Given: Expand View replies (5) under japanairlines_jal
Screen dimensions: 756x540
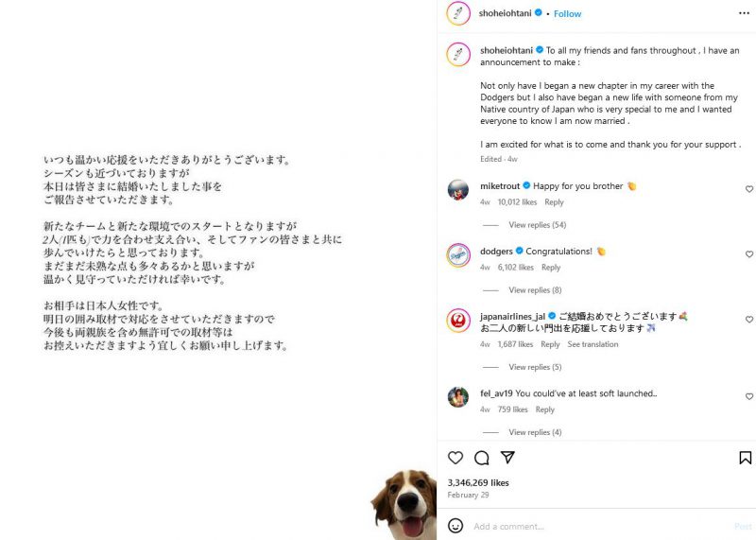Looking at the screenshot, I should [x=535, y=367].
